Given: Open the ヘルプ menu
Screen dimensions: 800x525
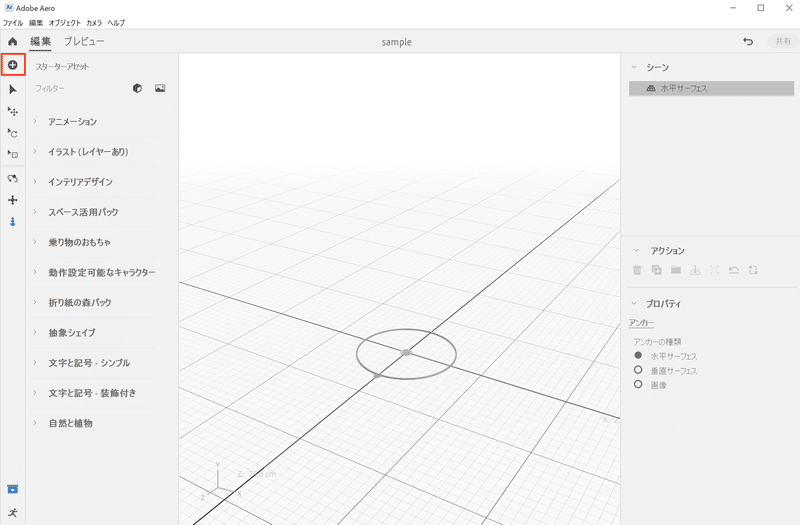Looking at the screenshot, I should click(x=116, y=22).
